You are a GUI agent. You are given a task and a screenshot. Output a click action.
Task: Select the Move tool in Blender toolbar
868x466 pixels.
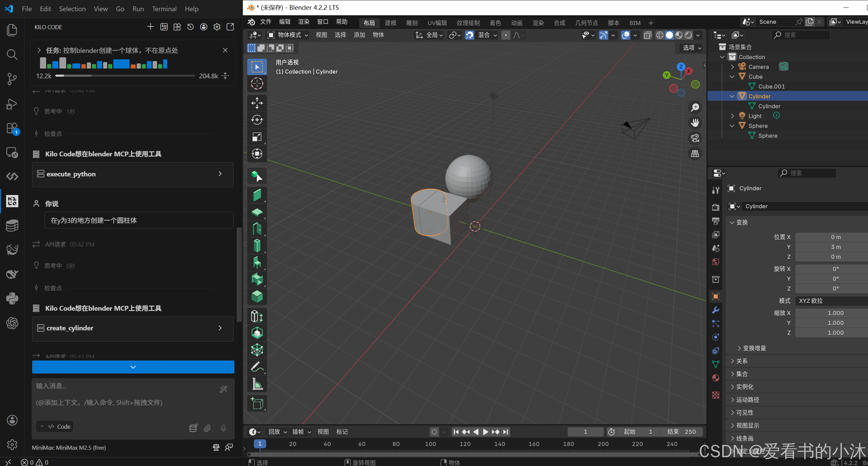[x=257, y=103]
